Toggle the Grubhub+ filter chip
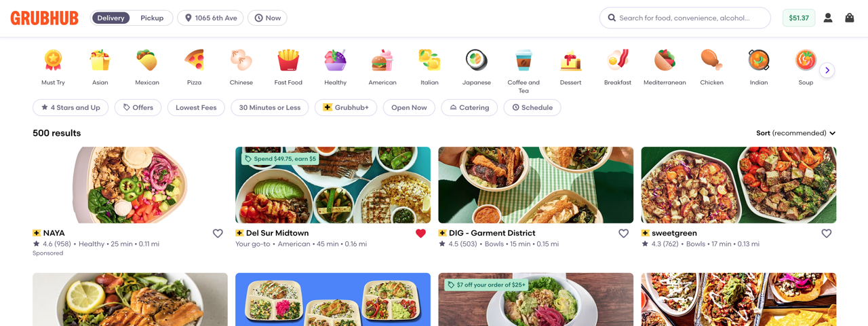 346,107
